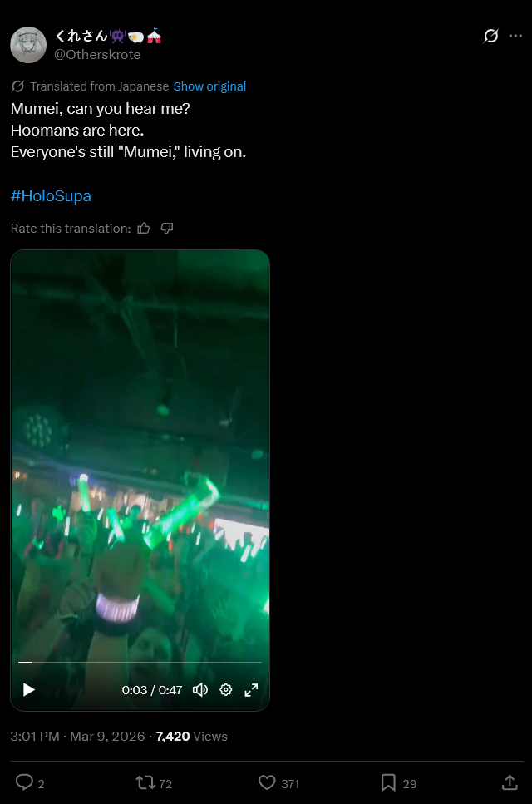Mute the video volume
This screenshot has width=532, height=804.
(x=199, y=689)
